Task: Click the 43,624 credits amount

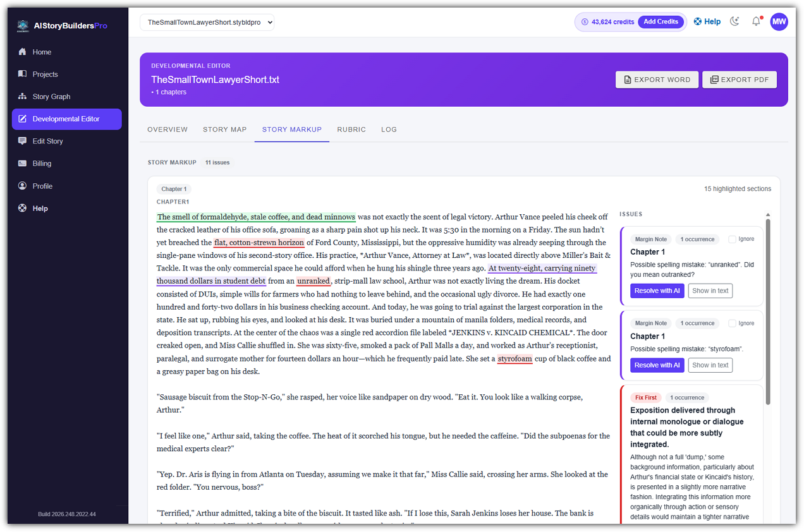Action: 612,21
